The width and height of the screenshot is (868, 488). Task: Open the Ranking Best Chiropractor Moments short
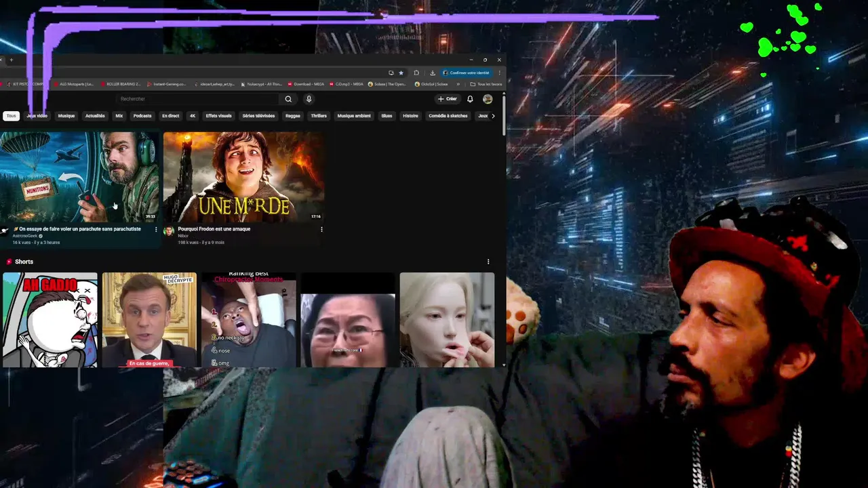coord(248,320)
